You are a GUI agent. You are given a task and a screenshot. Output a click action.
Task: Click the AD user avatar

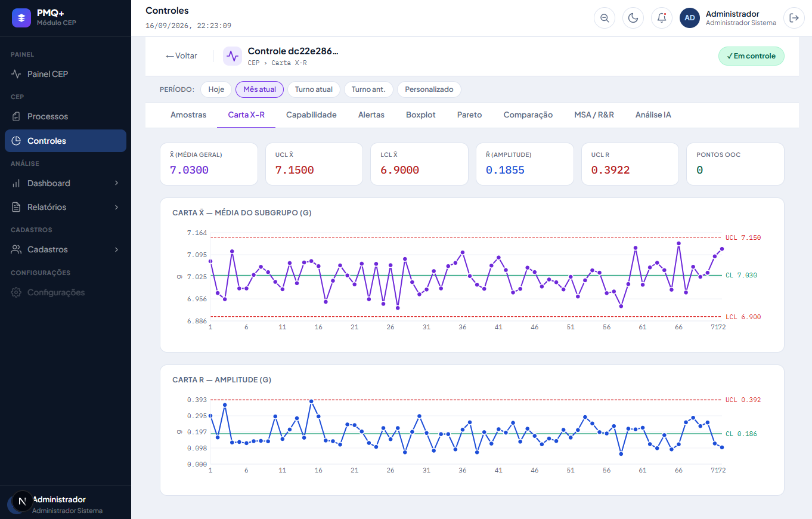690,18
